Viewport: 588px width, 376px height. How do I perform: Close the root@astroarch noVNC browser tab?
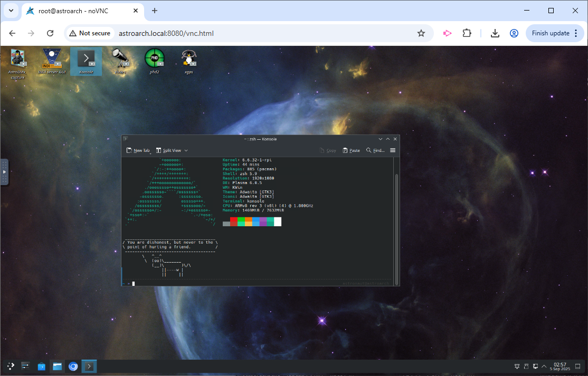click(x=136, y=11)
